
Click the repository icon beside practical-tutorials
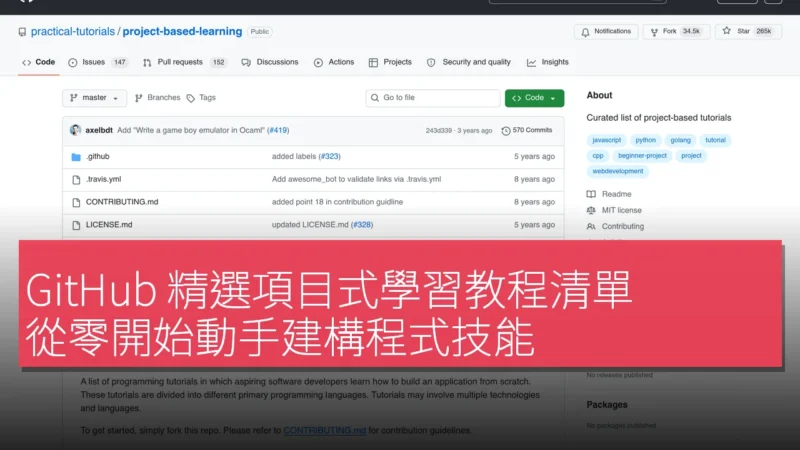[x=22, y=32]
